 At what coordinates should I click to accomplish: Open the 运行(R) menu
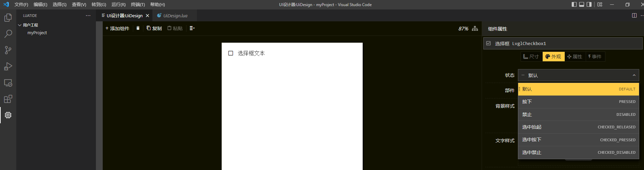(118, 4)
